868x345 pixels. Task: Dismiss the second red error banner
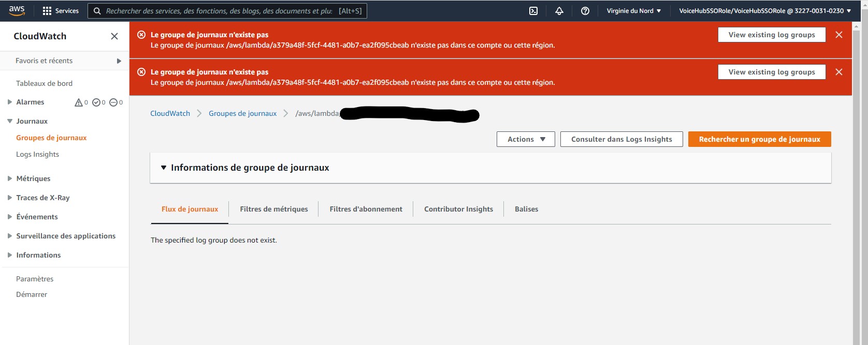click(x=839, y=72)
